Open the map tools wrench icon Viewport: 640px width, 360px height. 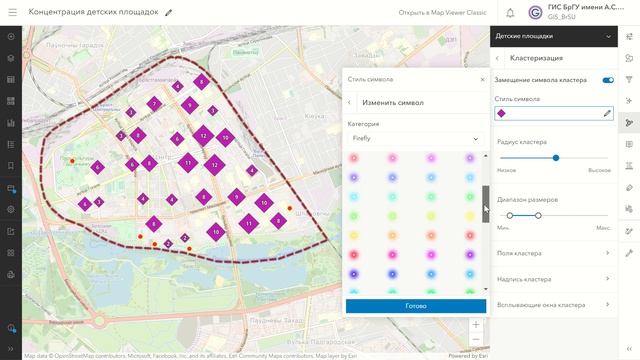pos(629,253)
